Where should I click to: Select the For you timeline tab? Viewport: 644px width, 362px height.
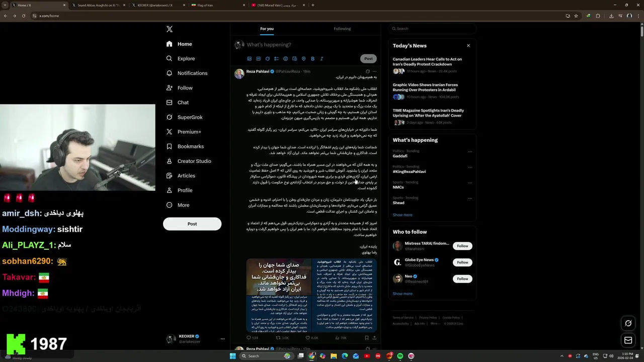267,29
